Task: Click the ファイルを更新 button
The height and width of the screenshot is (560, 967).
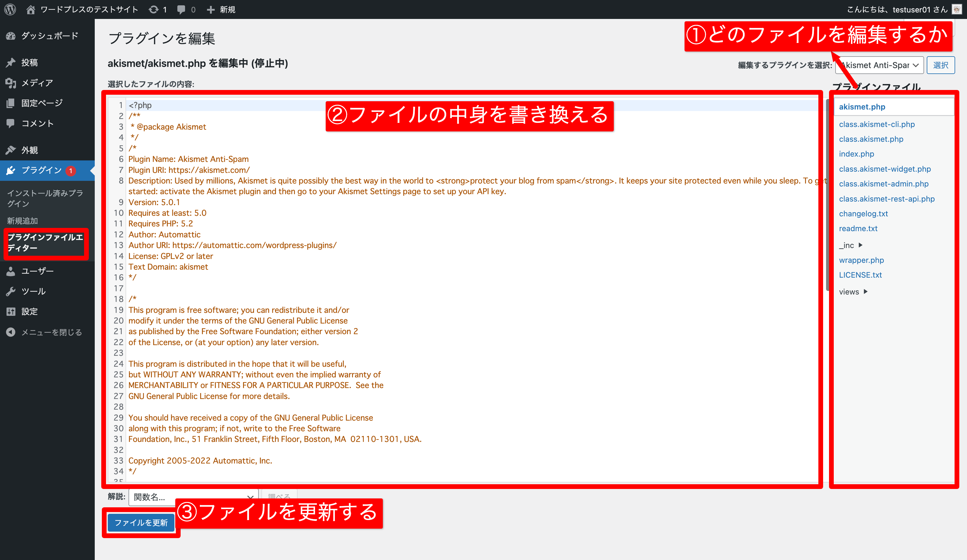Action: (141, 523)
